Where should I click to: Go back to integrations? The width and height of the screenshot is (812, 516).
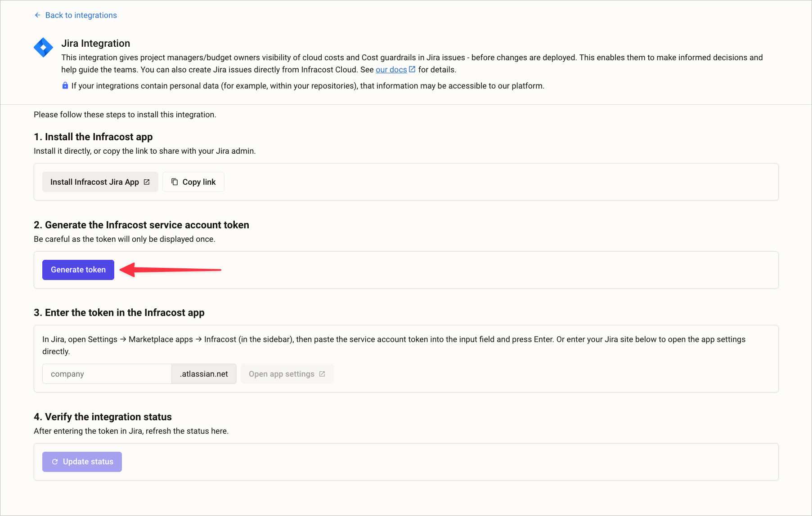point(76,15)
